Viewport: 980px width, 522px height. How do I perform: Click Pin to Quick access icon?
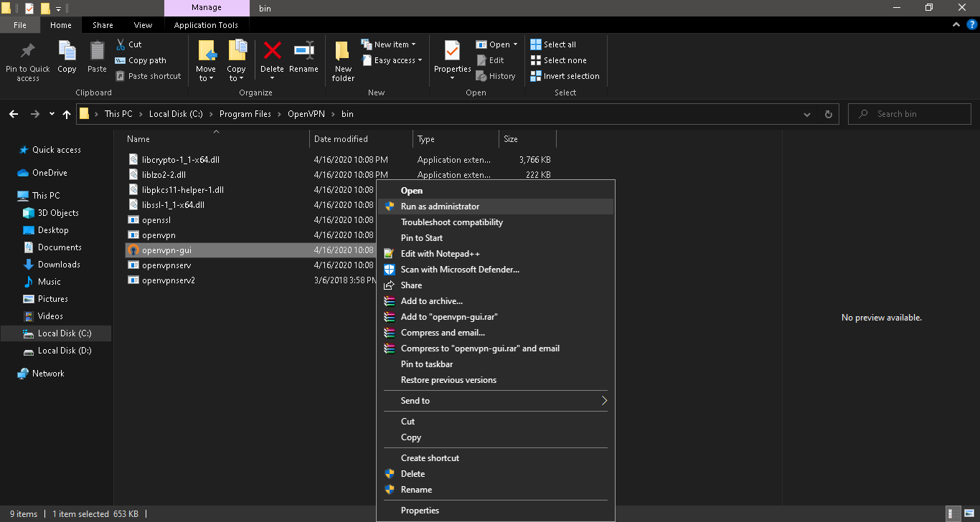[27, 52]
